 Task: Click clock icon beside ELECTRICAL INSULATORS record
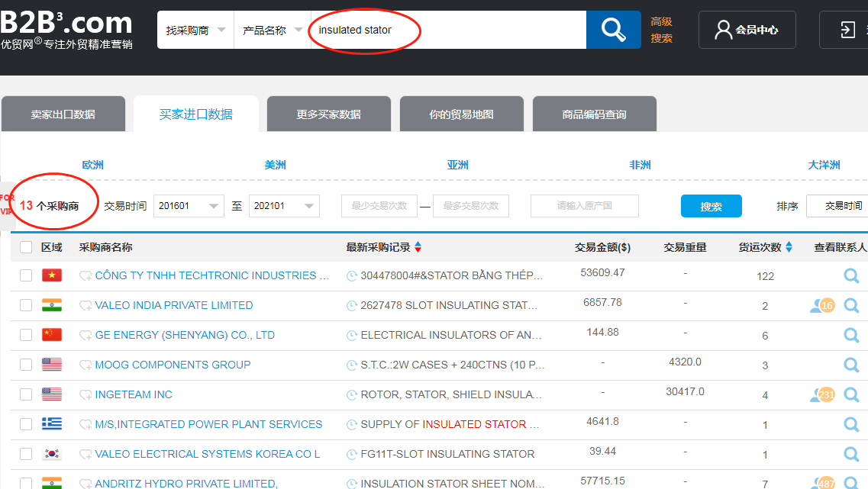pyautogui.click(x=351, y=336)
